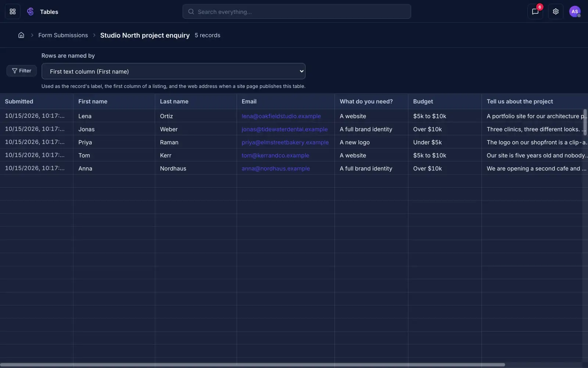Click the Submitted column header

point(36,101)
